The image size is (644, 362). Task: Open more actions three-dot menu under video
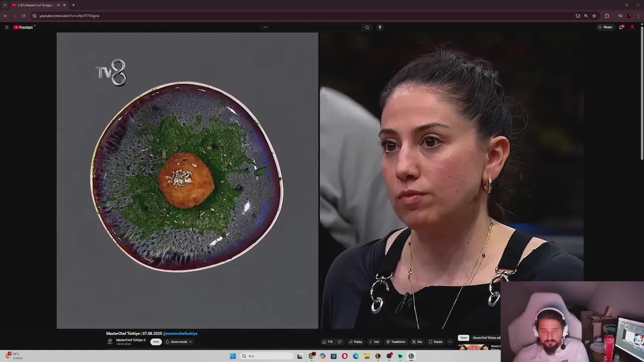click(x=450, y=342)
